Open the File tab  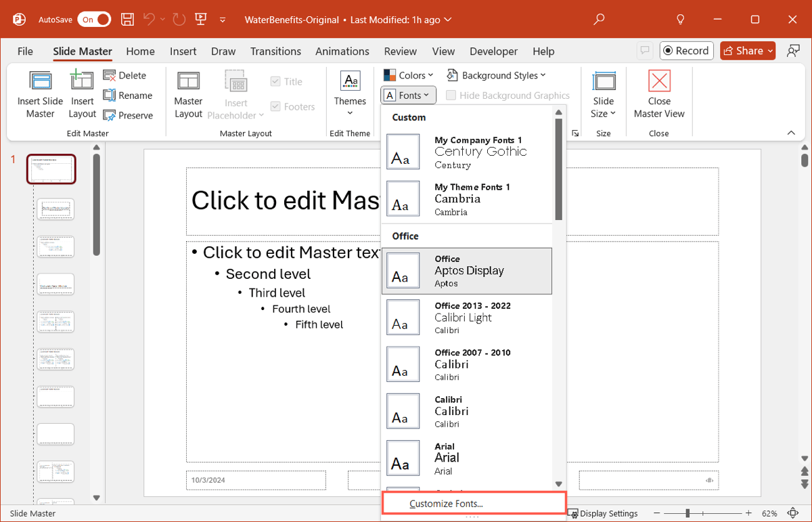25,51
